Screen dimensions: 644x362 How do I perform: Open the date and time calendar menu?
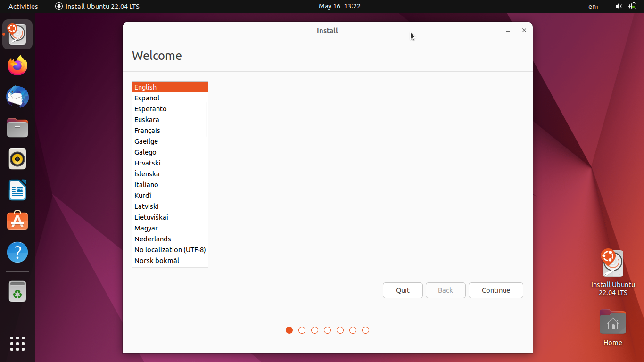coord(339,6)
